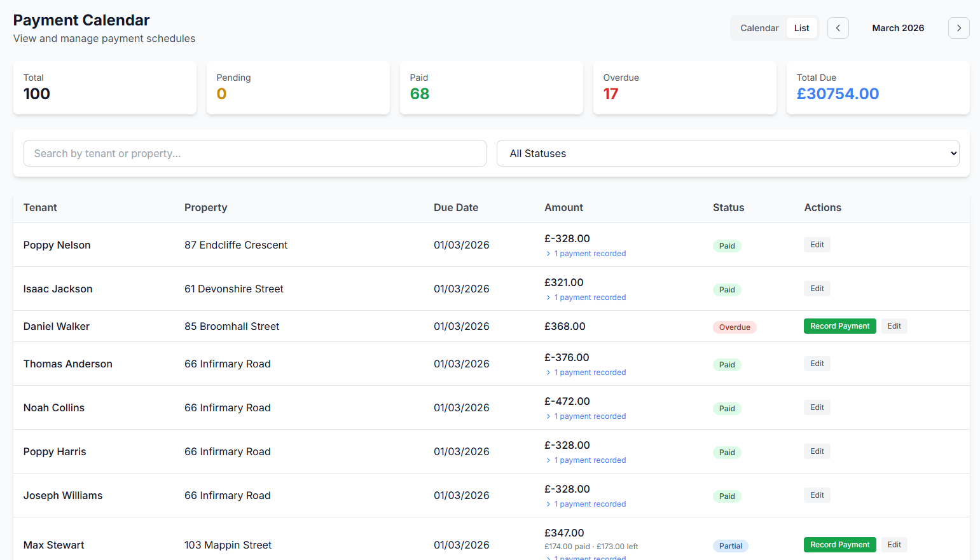The width and height of the screenshot is (980, 560).
Task: Edit Thomas Anderson's payment
Action: point(817,364)
